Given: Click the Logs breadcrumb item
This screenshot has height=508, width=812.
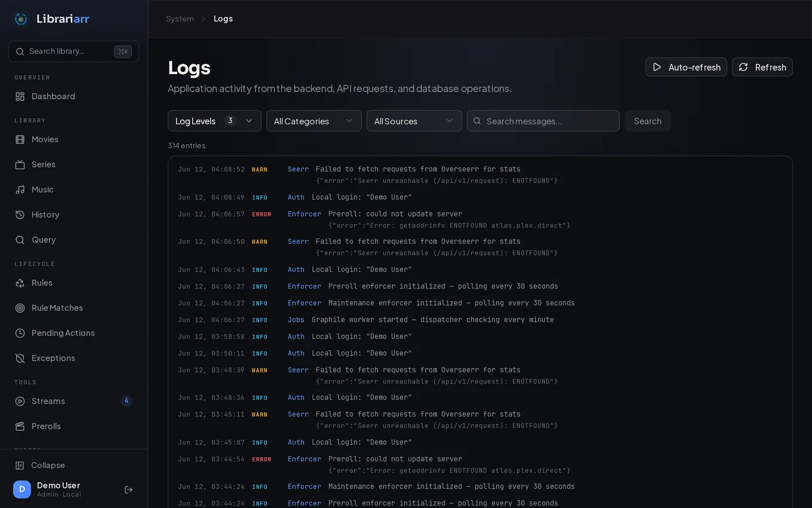Looking at the screenshot, I should (x=223, y=19).
